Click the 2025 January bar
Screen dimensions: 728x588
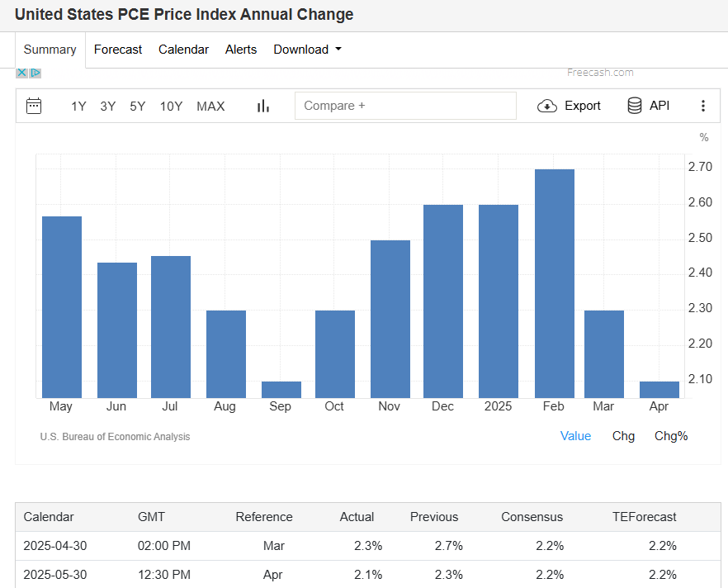point(499,301)
